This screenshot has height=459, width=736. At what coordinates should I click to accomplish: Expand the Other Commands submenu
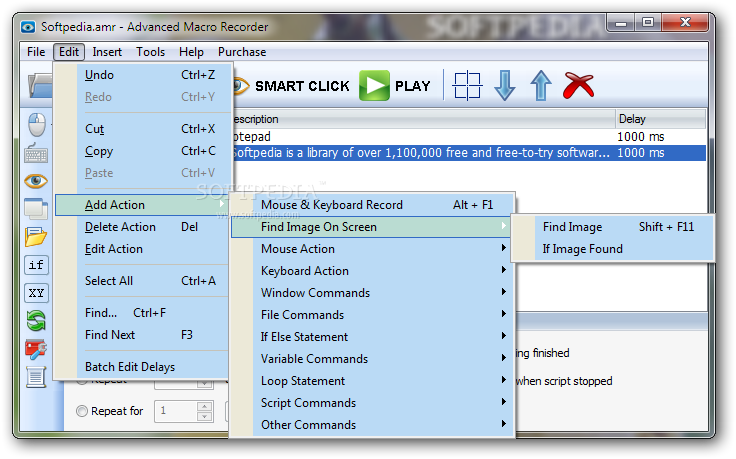[372, 425]
